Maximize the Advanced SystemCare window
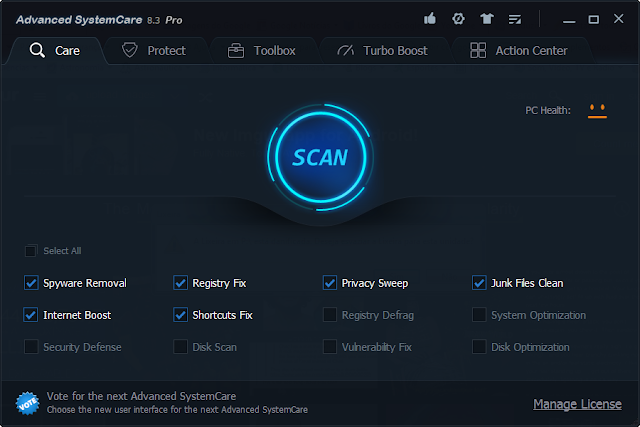 click(x=593, y=19)
